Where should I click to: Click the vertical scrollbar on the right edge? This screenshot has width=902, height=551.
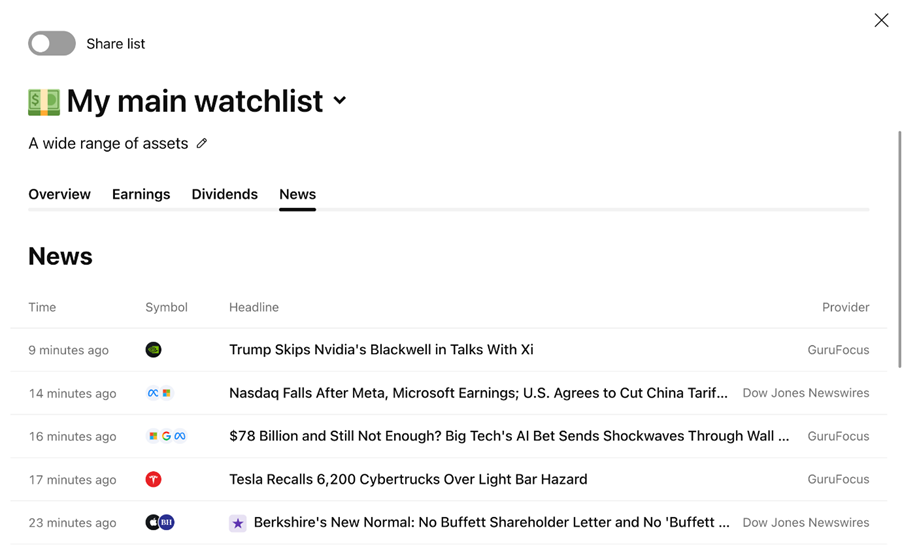coord(899,249)
